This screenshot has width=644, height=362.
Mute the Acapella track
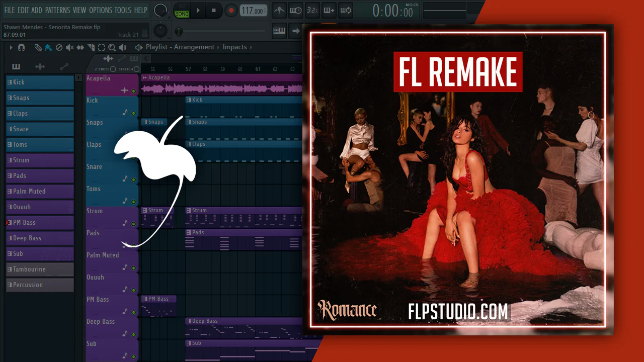133,92
